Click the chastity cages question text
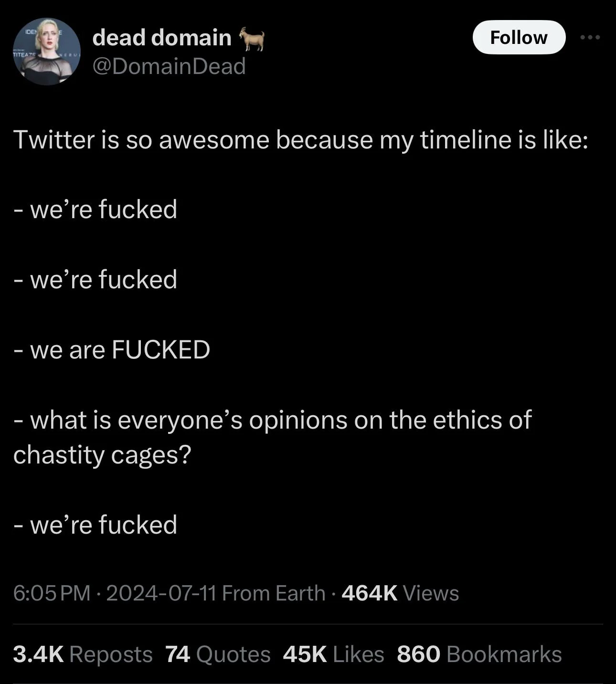 [x=272, y=437]
